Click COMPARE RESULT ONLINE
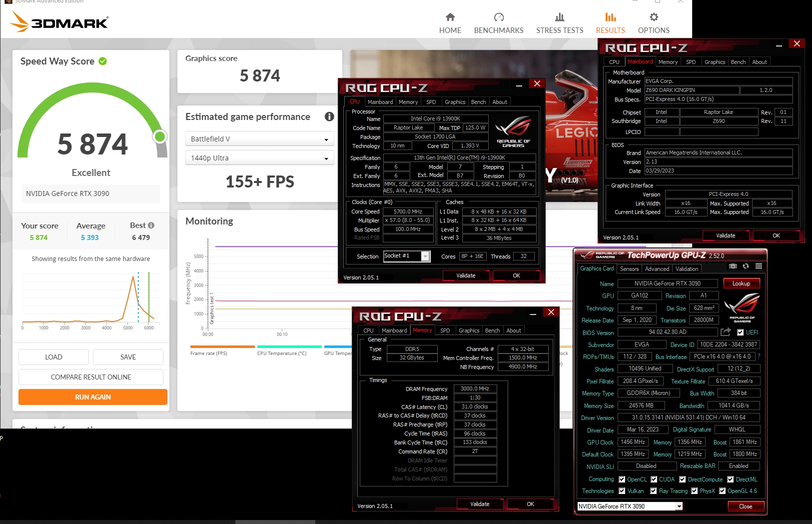Viewport: 812px width, 524px height. click(x=91, y=377)
